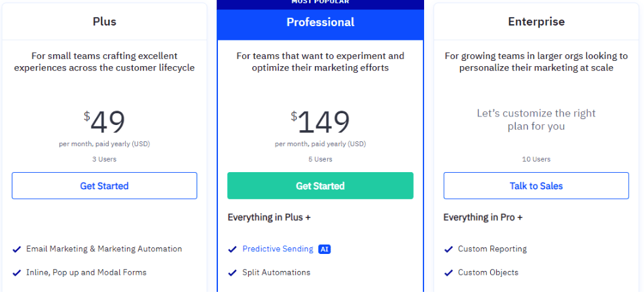Click the AI badge next to Predictive Sending
The width and height of the screenshot is (644, 305).
[x=325, y=249]
